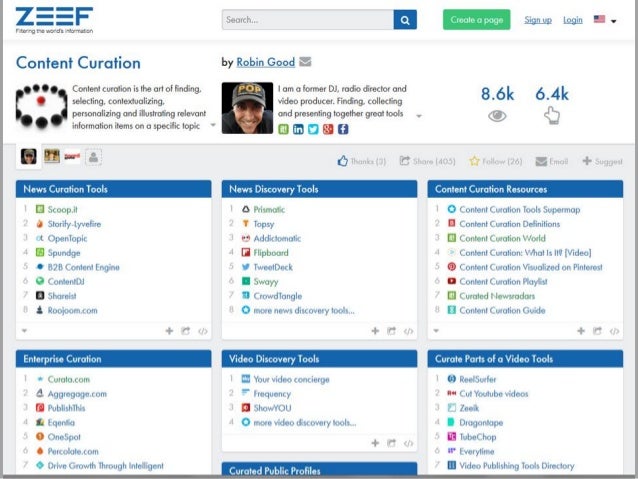
Task: Click the Thanks thumbs-up icon
Action: (x=343, y=161)
